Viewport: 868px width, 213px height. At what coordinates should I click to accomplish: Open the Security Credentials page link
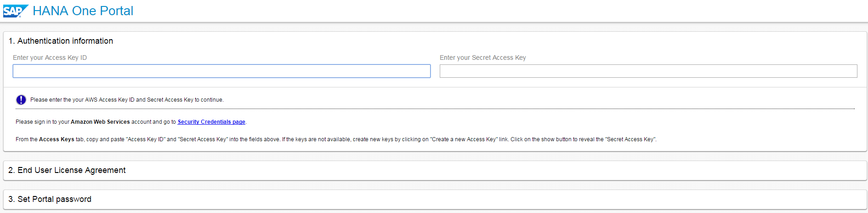(211, 122)
